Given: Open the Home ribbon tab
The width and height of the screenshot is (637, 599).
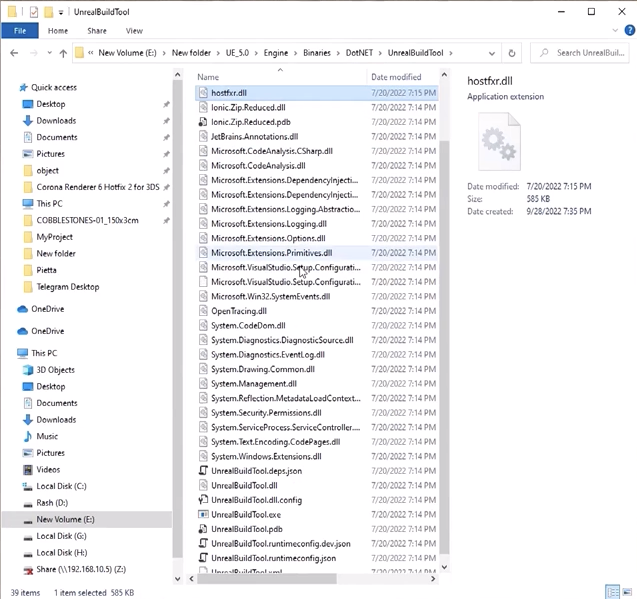Looking at the screenshot, I should [58, 31].
